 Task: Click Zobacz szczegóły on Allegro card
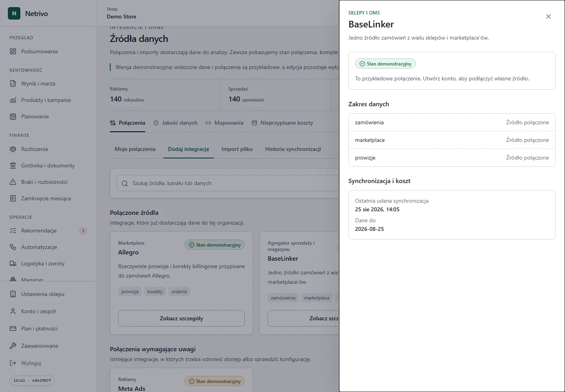(181, 318)
